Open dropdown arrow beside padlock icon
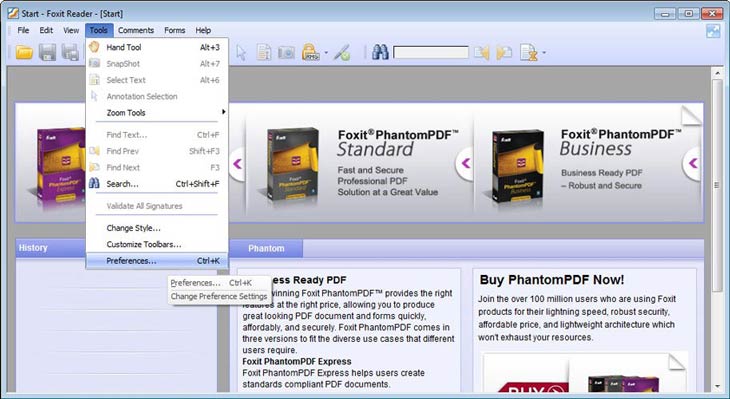The height and width of the screenshot is (399, 730). click(x=326, y=53)
